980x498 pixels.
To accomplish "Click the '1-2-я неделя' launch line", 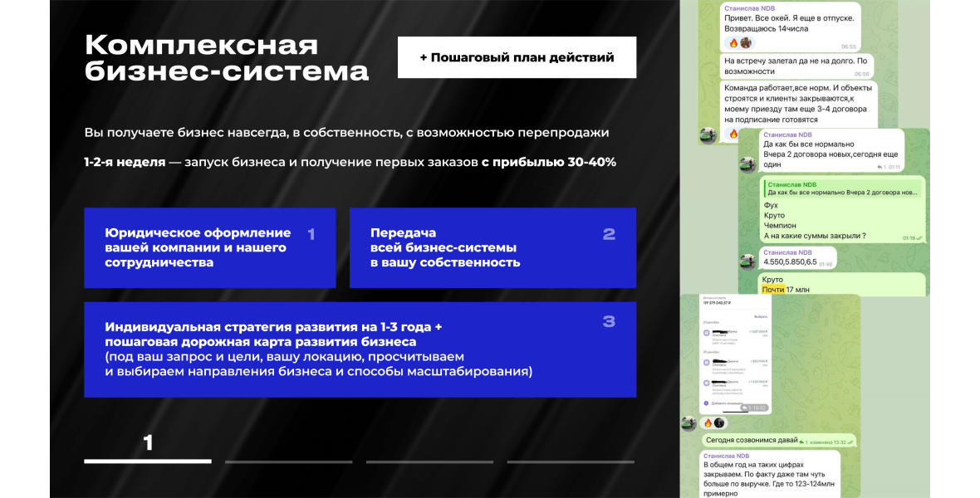I will pos(350,162).
